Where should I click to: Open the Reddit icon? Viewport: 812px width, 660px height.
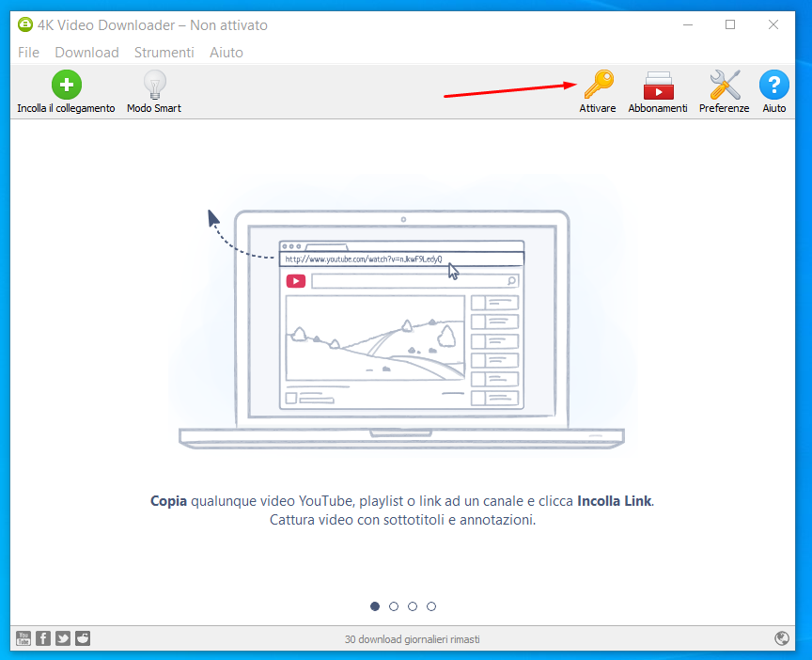[x=82, y=637]
